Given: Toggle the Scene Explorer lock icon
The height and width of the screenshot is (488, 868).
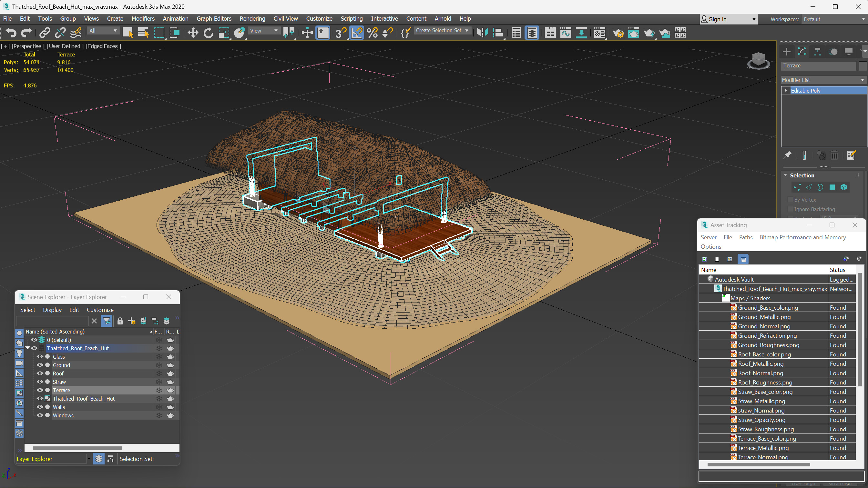Looking at the screenshot, I should coord(120,321).
